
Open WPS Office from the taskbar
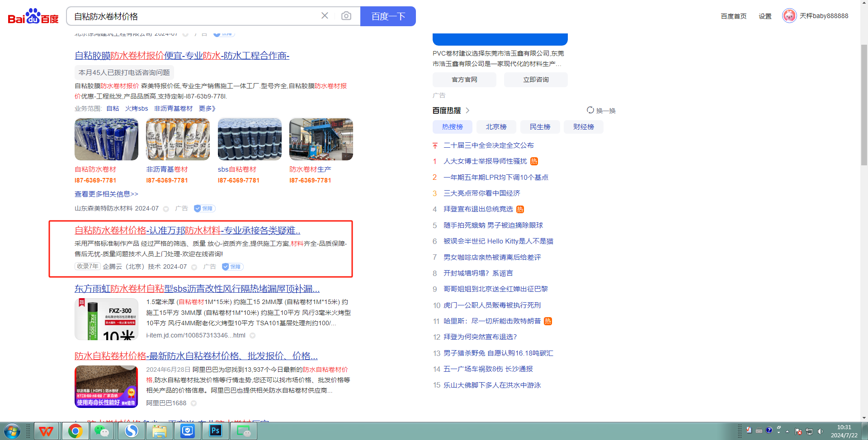click(46, 431)
